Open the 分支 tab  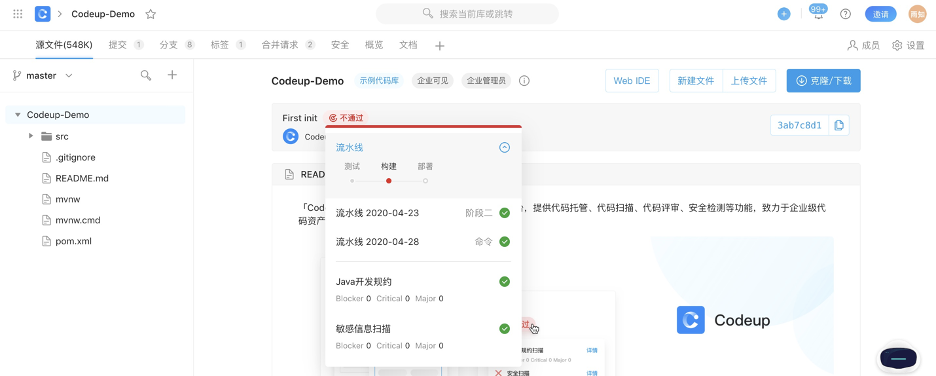(177, 45)
